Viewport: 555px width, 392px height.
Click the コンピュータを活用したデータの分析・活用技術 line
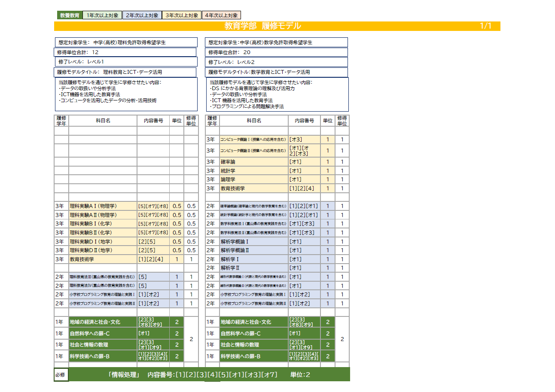click(108, 100)
